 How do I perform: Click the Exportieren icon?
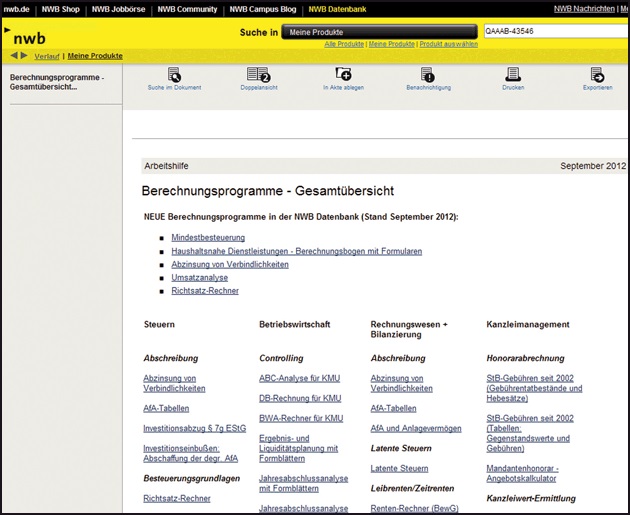(x=597, y=75)
